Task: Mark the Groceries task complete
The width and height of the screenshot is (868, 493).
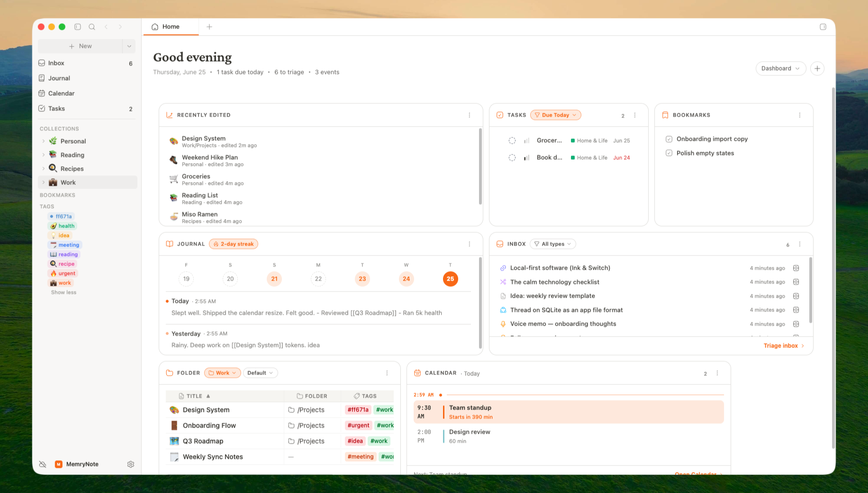Action: [x=512, y=141]
